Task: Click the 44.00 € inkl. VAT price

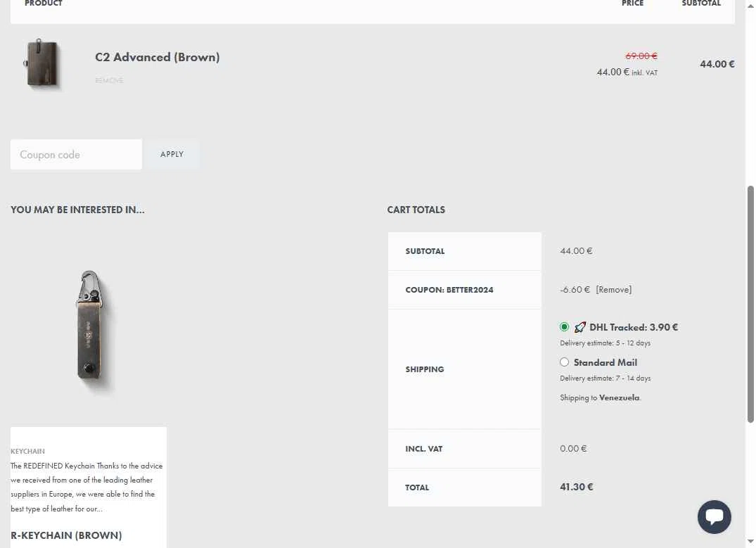Action: pos(627,72)
